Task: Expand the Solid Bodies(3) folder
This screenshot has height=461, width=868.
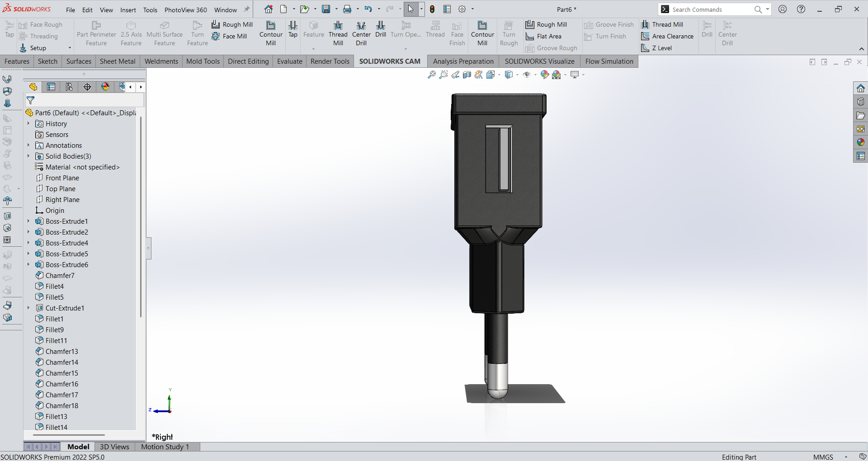Action: click(x=28, y=156)
